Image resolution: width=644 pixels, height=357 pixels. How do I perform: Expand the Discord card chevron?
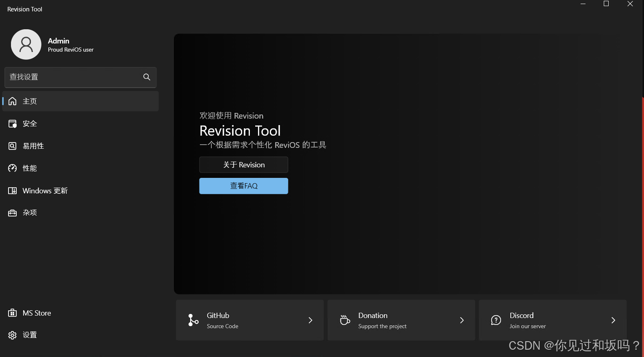(x=614, y=320)
